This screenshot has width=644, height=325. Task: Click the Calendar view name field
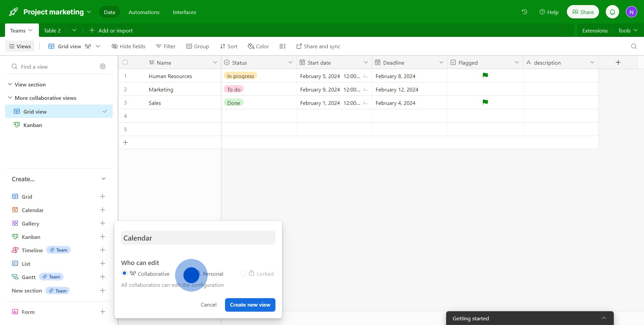click(x=198, y=238)
